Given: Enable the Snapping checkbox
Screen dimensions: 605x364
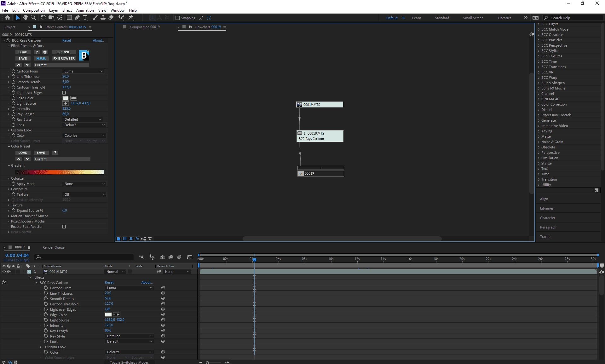Looking at the screenshot, I should coord(178,18).
